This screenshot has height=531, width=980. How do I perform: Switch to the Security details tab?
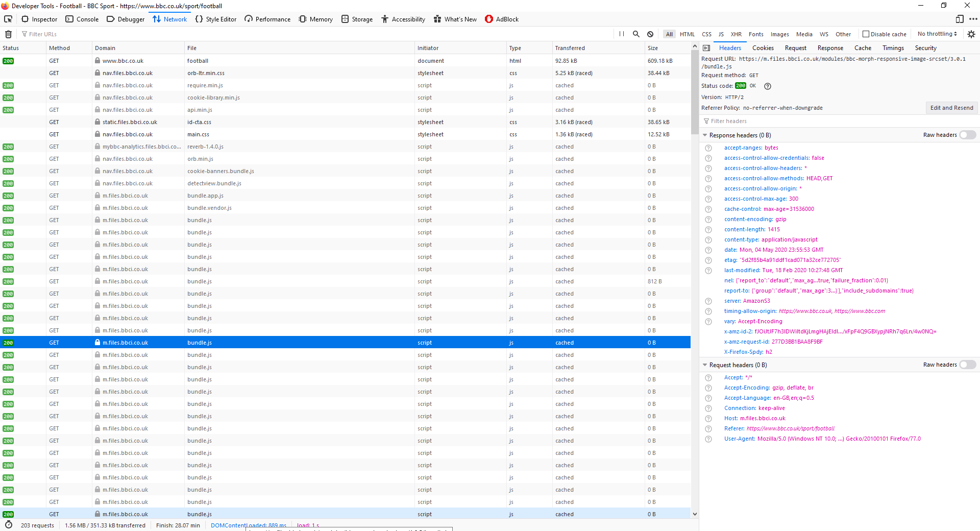925,48
